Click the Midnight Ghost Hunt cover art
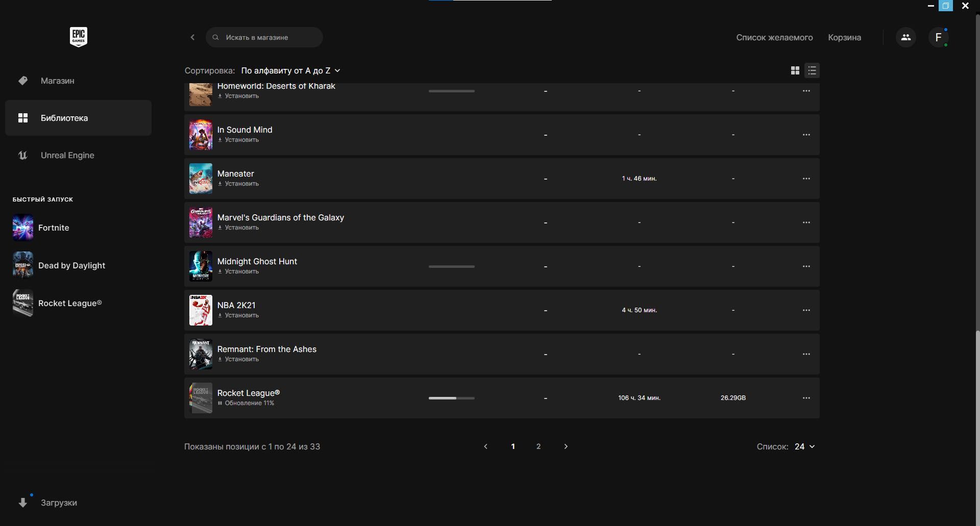This screenshot has height=526, width=980. tap(201, 266)
